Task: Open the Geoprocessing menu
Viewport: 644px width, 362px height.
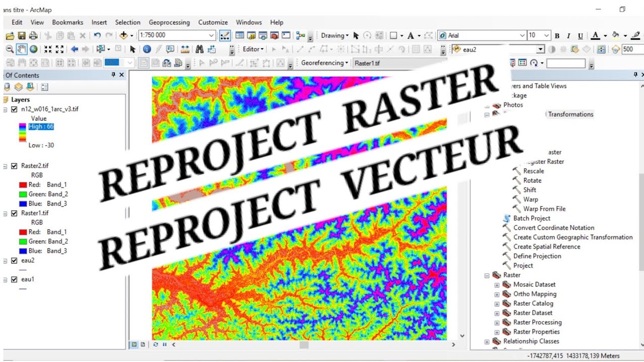Action: (x=170, y=22)
